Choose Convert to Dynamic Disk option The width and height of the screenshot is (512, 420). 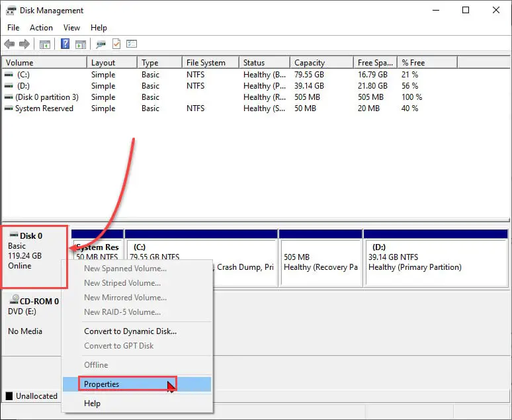click(130, 331)
